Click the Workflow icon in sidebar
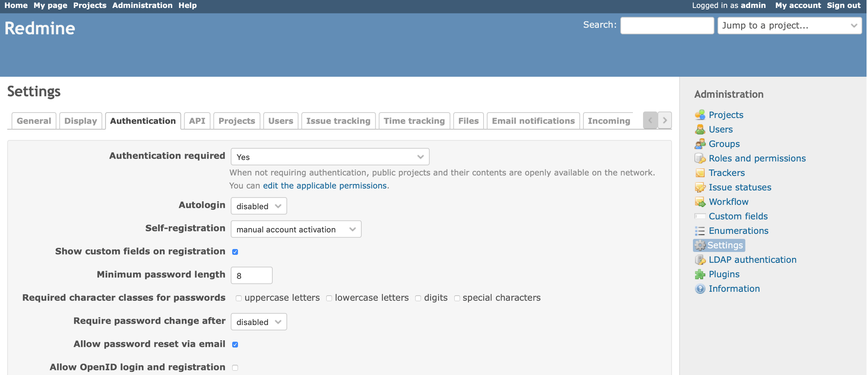Image resolution: width=868 pixels, height=375 pixels. tap(700, 202)
